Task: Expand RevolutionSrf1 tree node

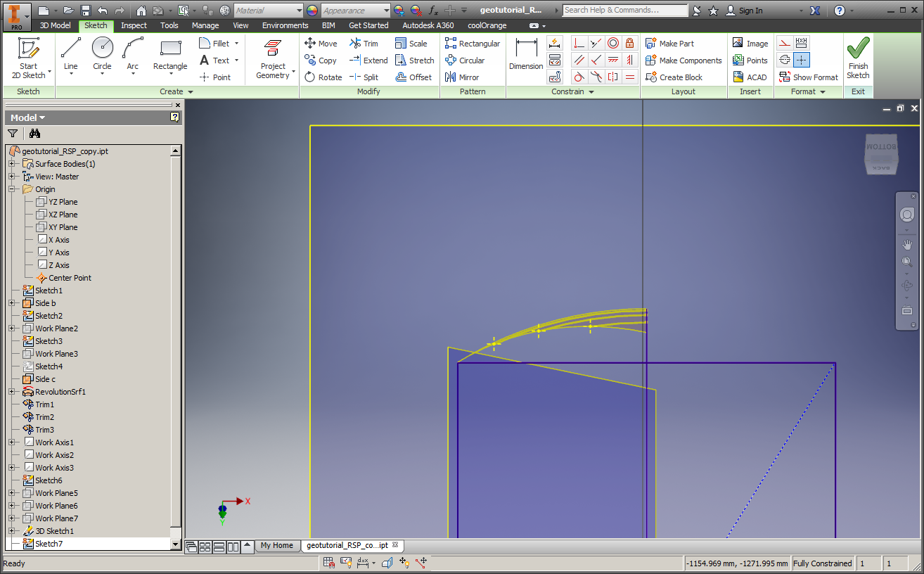Action: point(11,392)
